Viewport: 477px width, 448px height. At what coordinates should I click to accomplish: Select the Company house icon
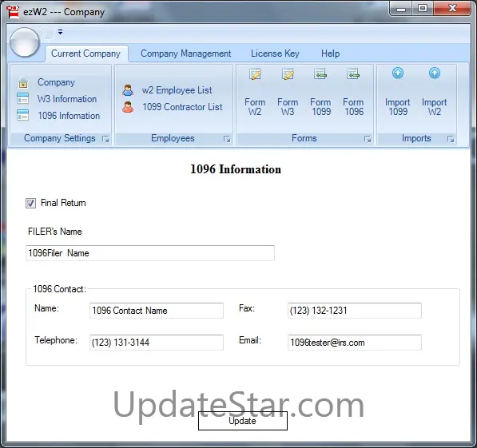[x=23, y=82]
